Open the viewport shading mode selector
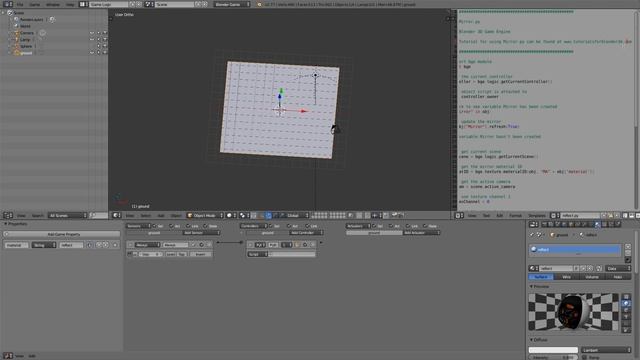640x360 pixels. pos(231,215)
